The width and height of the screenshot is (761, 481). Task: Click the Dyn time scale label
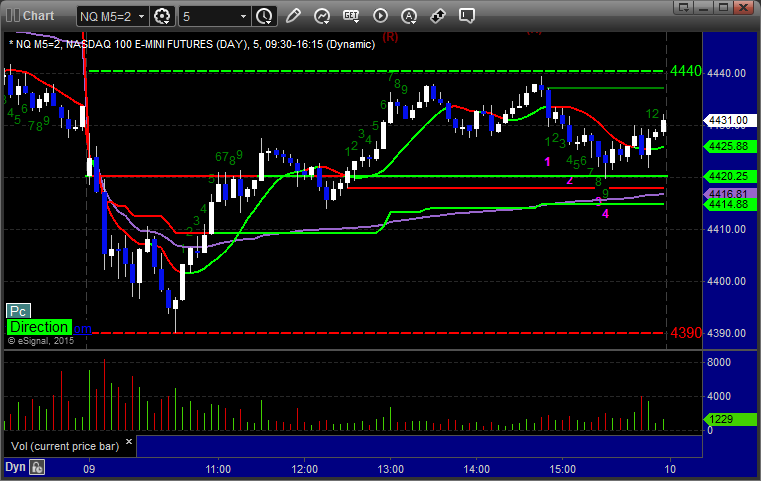[15, 467]
